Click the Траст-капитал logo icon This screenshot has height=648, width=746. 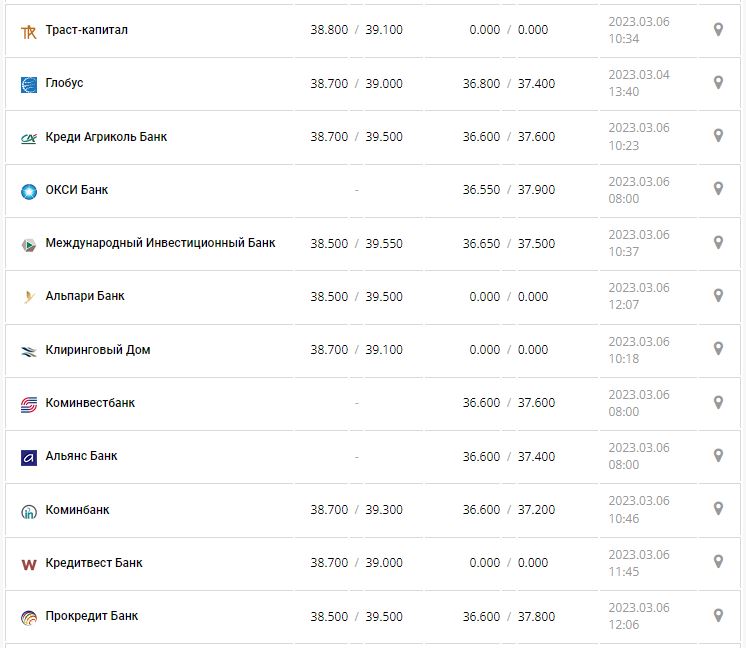(29, 32)
